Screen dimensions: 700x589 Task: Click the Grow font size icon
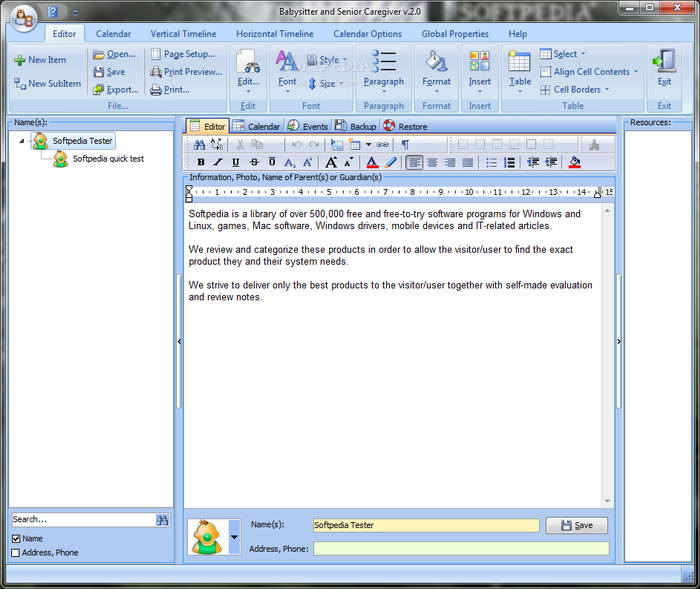tap(331, 163)
